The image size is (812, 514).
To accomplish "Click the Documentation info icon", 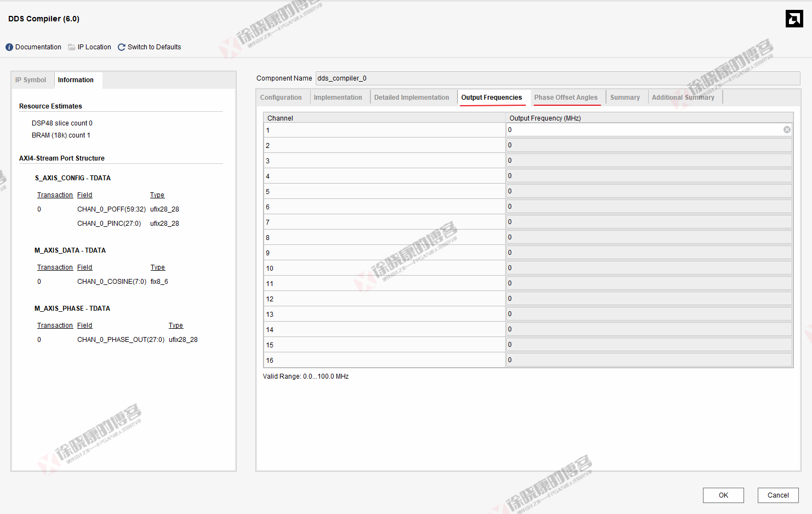I will (9, 47).
